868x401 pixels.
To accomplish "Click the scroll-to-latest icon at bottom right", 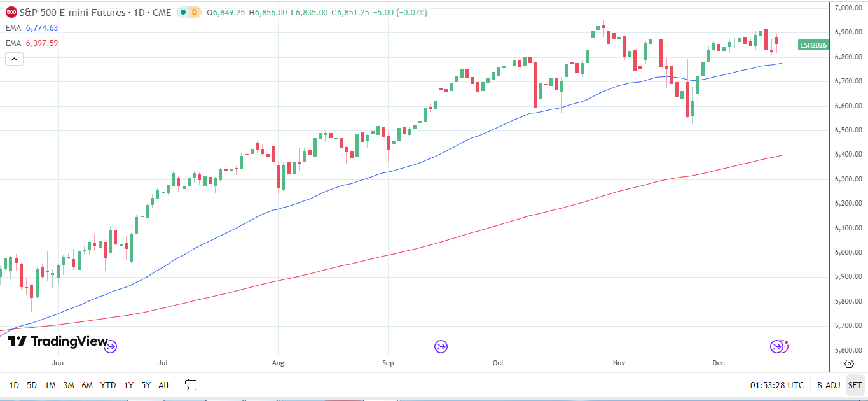I will point(848,363).
